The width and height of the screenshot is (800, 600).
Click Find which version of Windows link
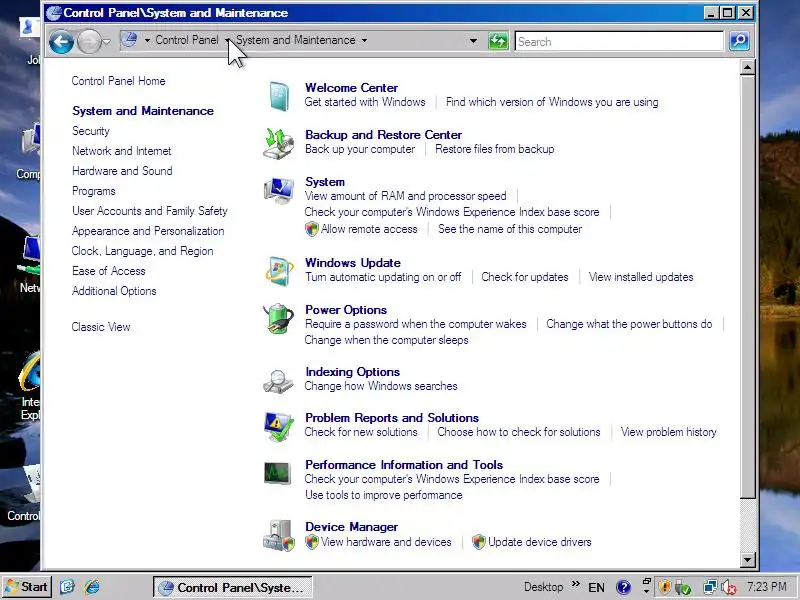(552, 102)
